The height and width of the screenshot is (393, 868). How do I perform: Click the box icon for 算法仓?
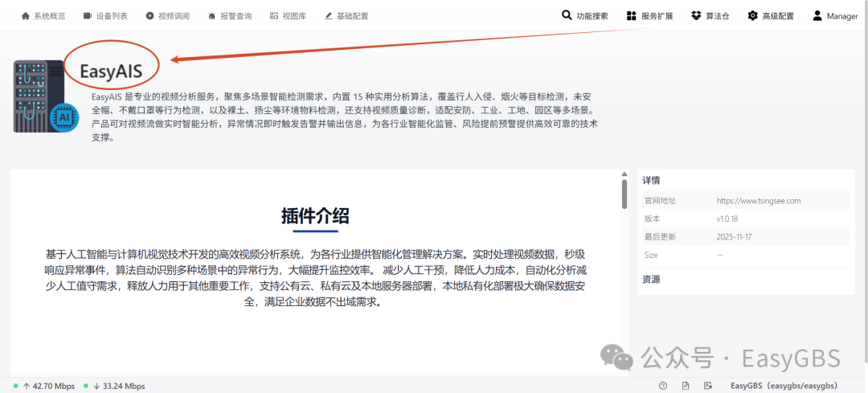point(696,15)
